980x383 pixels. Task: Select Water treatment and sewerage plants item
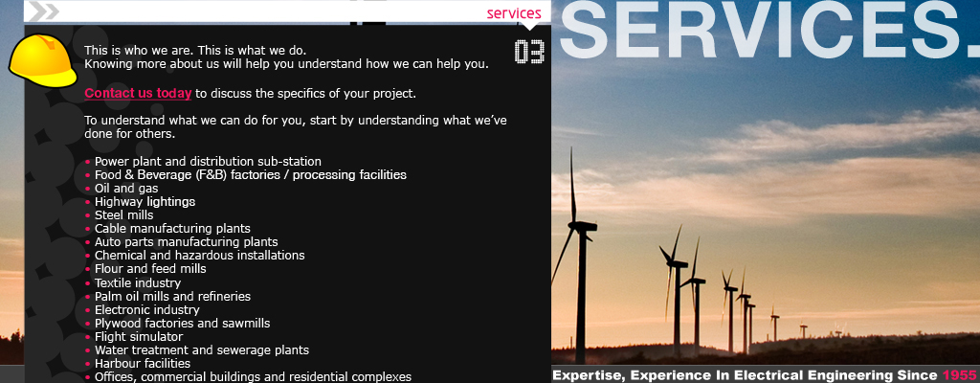point(201,350)
